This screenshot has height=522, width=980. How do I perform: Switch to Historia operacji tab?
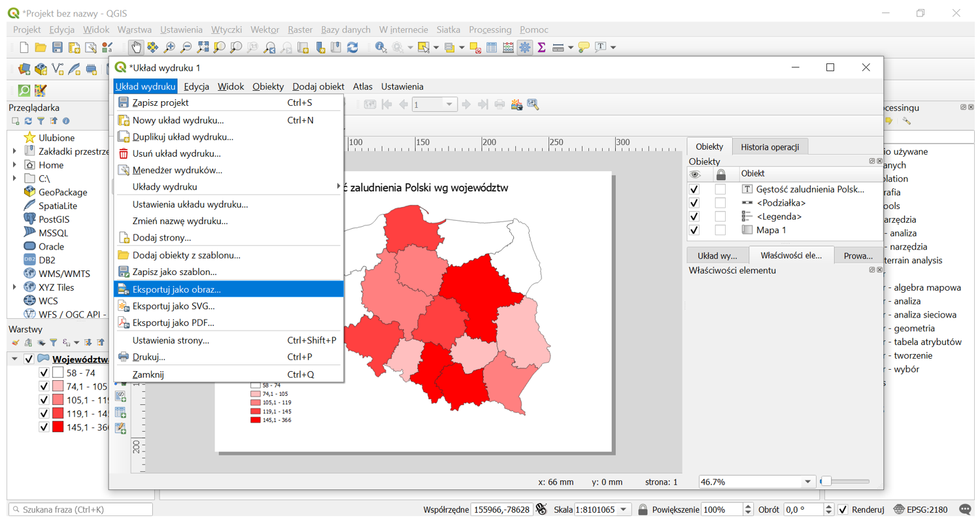click(x=769, y=146)
